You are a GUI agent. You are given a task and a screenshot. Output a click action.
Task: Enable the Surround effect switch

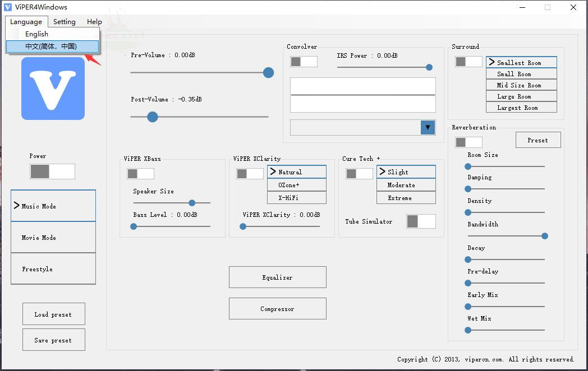point(468,62)
